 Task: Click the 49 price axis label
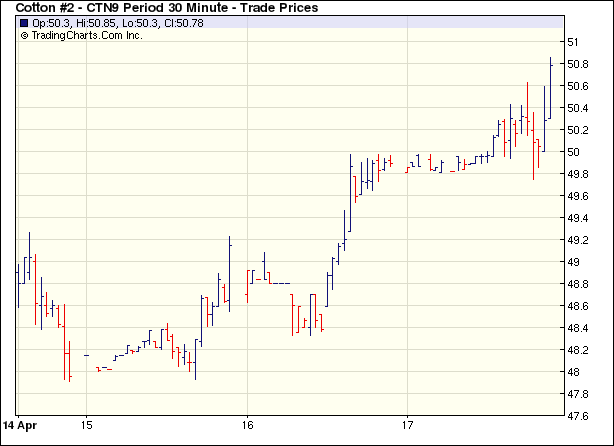[x=573, y=262]
